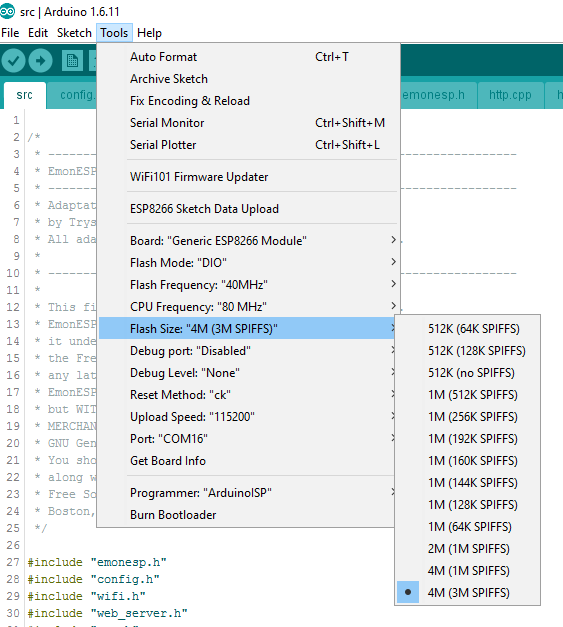Open the Help menu

[149, 33]
